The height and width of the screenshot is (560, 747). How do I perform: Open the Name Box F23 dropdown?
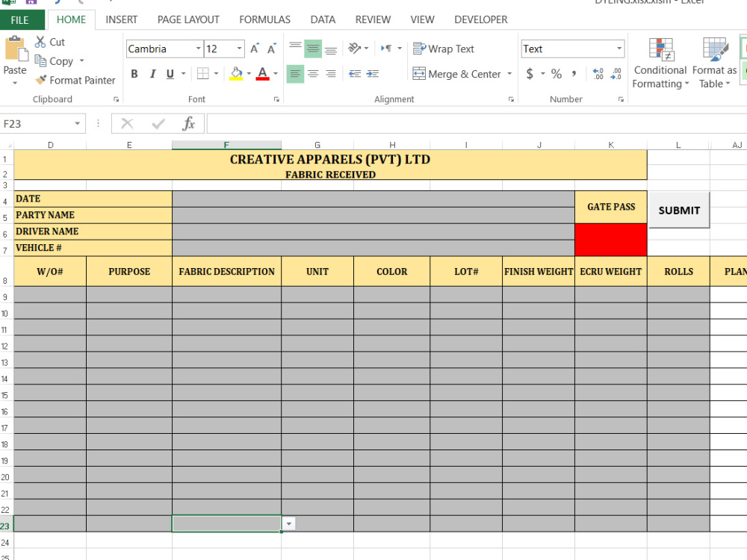pyautogui.click(x=77, y=124)
